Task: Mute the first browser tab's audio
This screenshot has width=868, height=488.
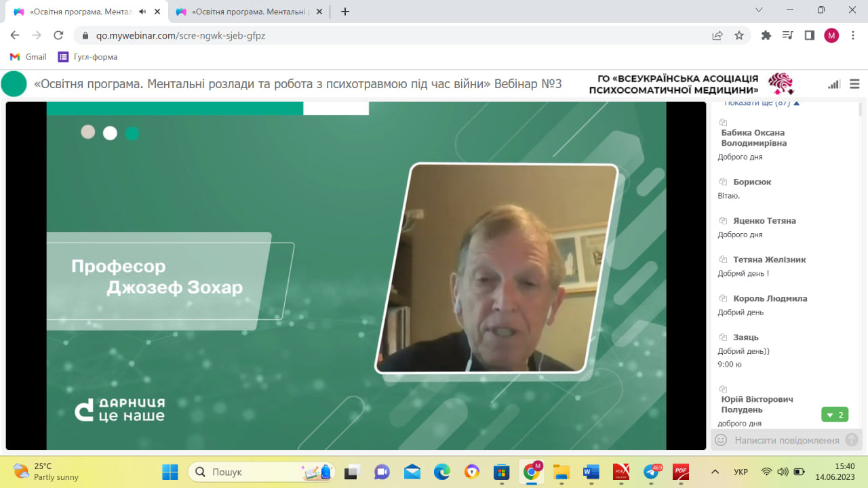Action: (142, 12)
